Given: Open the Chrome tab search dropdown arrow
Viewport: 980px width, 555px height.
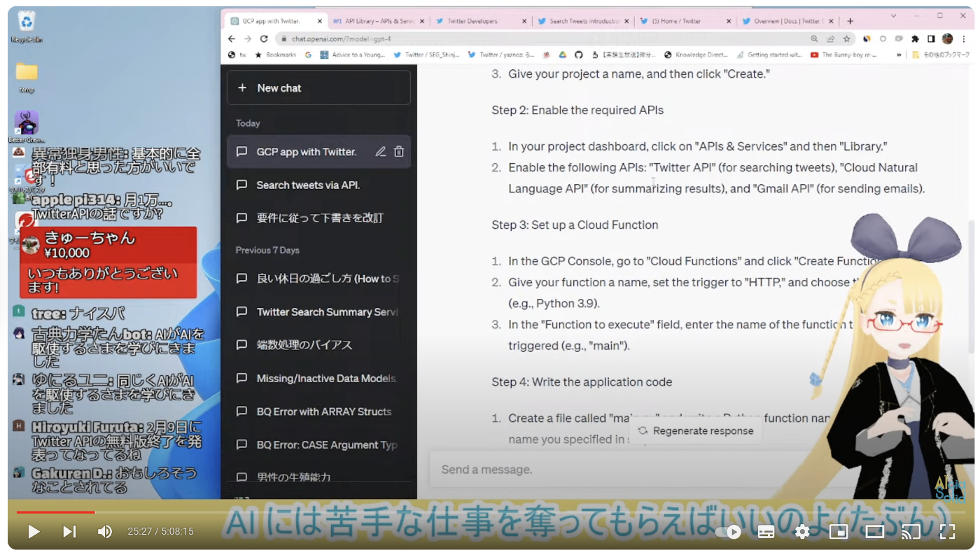Looking at the screenshot, I should pos(894,16).
